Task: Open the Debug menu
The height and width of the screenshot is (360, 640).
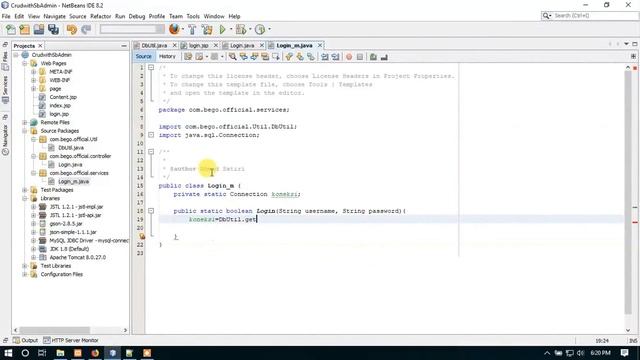Action: 137,16
